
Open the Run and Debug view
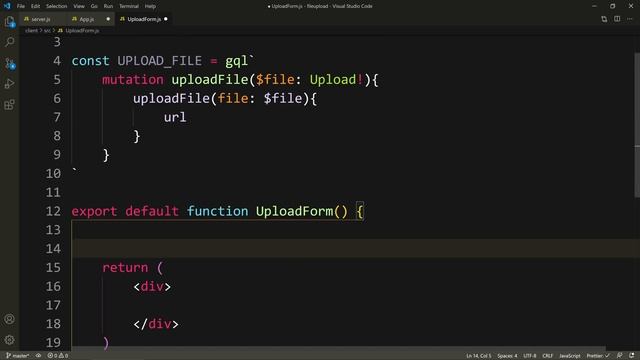pos(9,84)
